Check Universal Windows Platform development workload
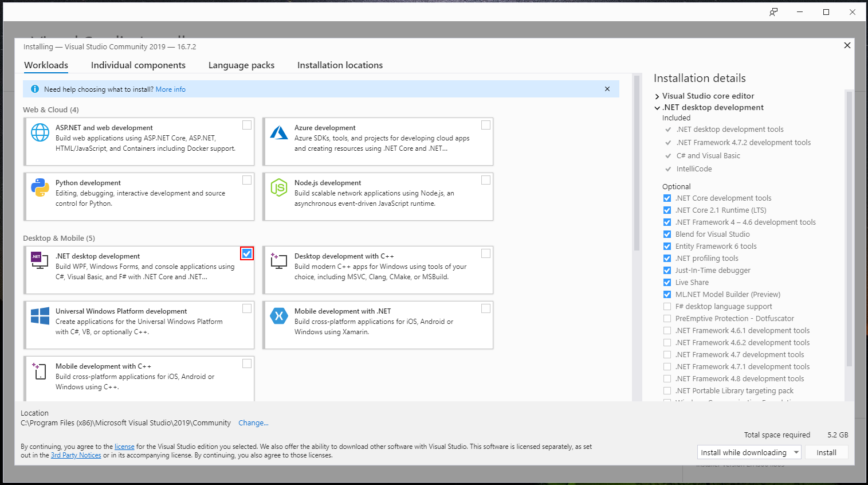The height and width of the screenshot is (485, 868). click(x=247, y=308)
